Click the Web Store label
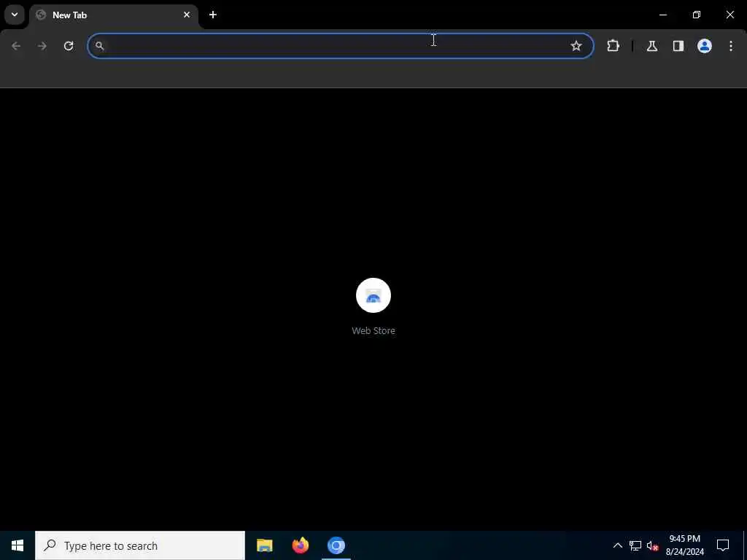747x560 pixels. click(373, 330)
